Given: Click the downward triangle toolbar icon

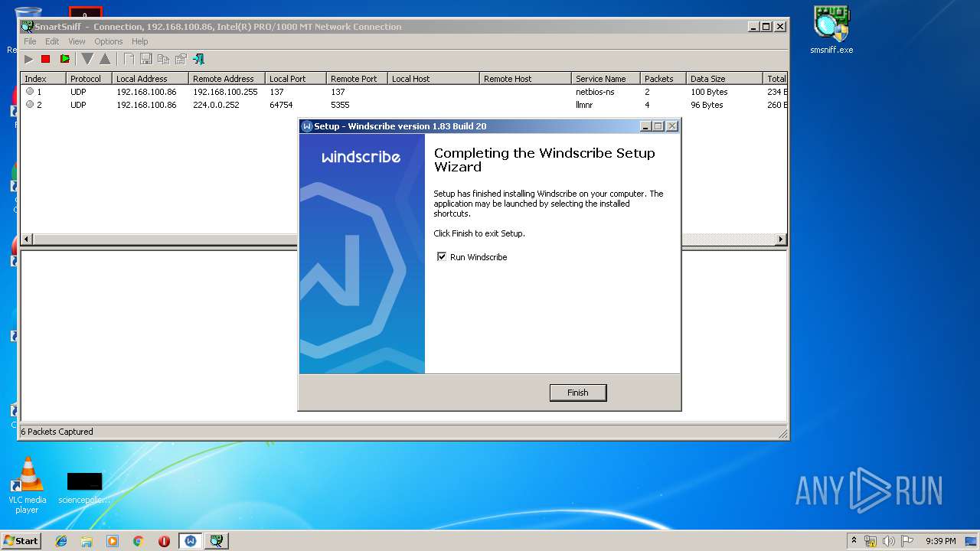Looking at the screenshot, I should 87,59.
